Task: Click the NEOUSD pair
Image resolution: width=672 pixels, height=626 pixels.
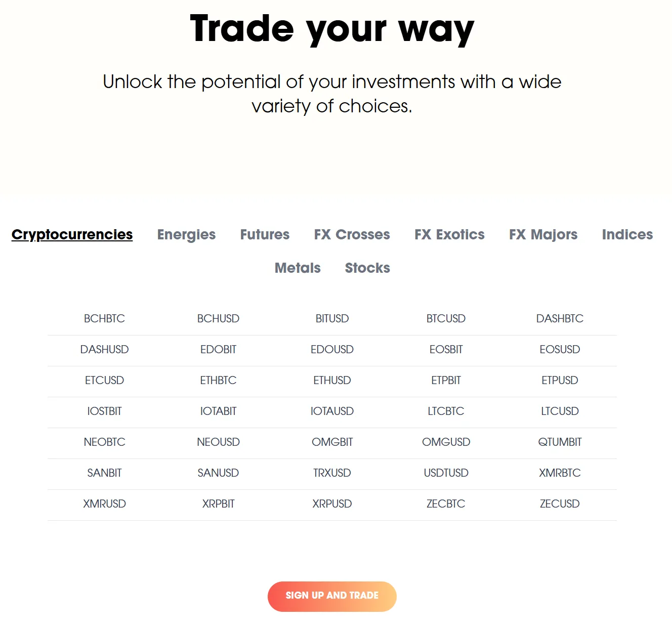Action: [x=218, y=442]
